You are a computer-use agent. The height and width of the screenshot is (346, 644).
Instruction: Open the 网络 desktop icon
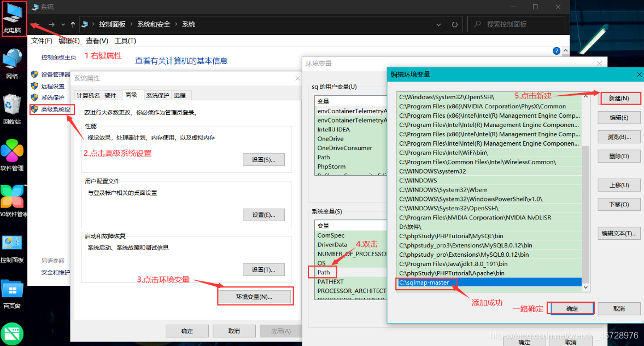(12, 64)
